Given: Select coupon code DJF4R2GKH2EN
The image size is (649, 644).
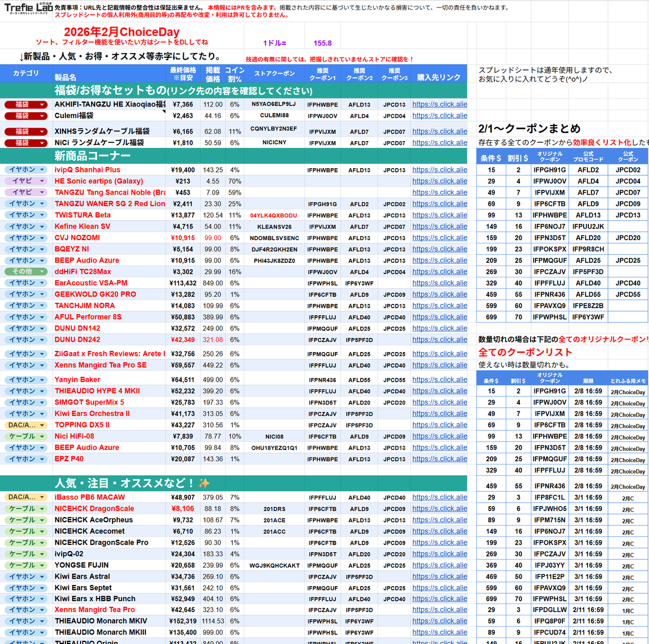Looking at the screenshot, I should pyautogui.click(x=274, y=249).
